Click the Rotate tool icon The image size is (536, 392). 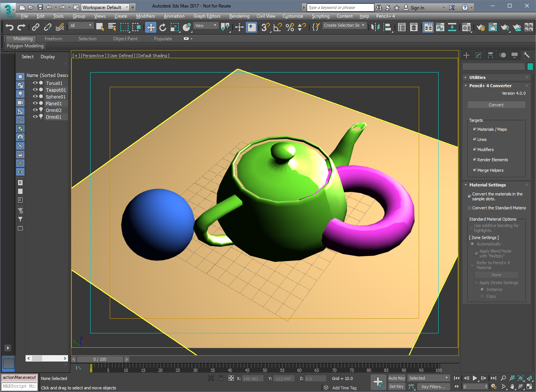tap(162, 27)
